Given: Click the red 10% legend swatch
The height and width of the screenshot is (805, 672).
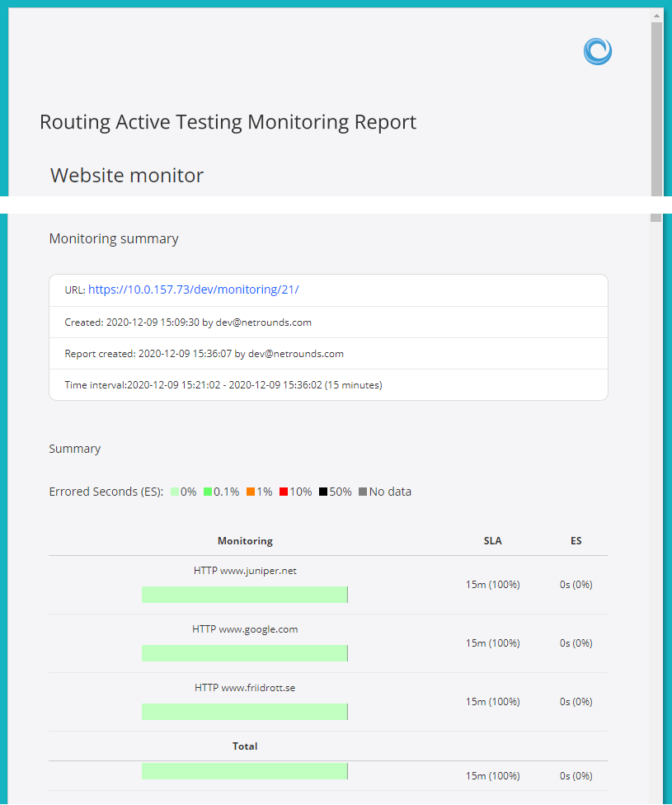Looking at the screenshot, I should 284,492.
